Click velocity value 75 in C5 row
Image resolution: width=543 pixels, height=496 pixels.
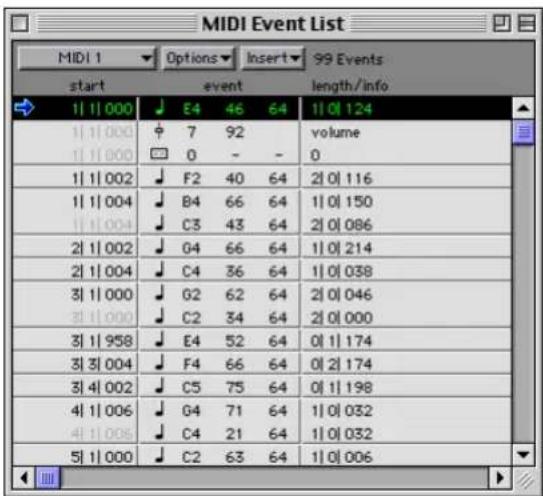[x=234, y=388]
